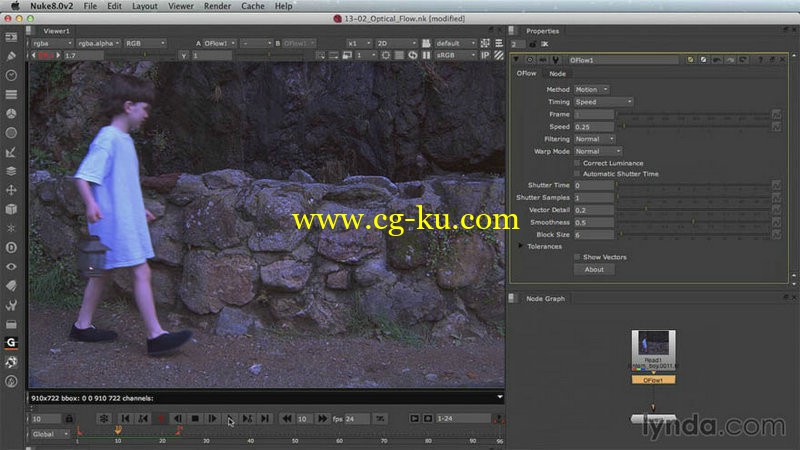
Task: Toggle the frame slider lock icon
Action: pyautogui.click(x=69, y=419)
